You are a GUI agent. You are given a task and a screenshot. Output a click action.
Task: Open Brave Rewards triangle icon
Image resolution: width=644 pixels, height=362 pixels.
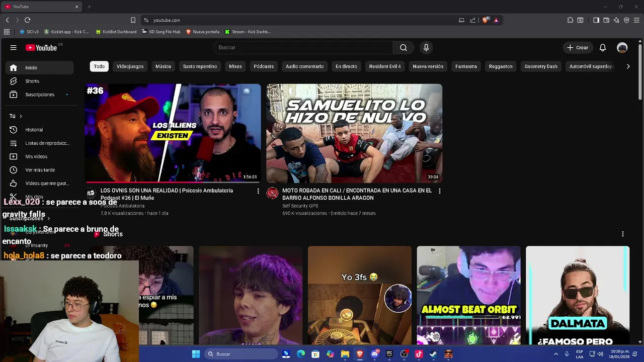click(x=496, y=20)
